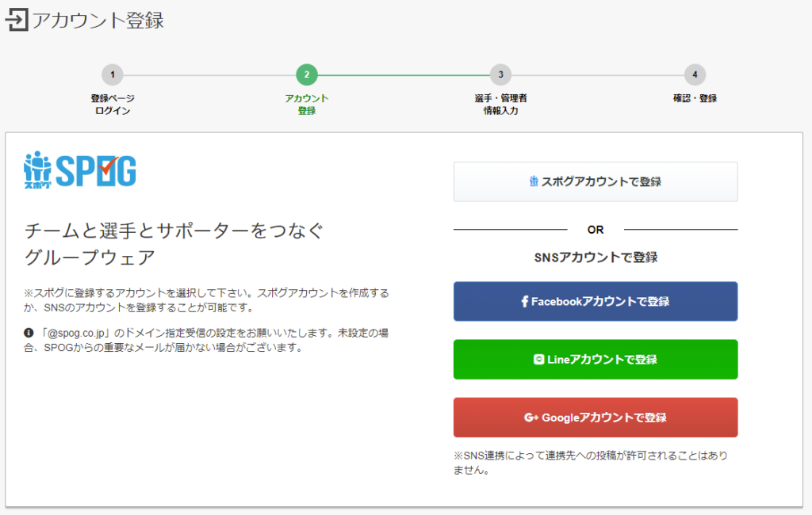
Task: Register via Facebookアカウントで登録
Action: point(596,301)
